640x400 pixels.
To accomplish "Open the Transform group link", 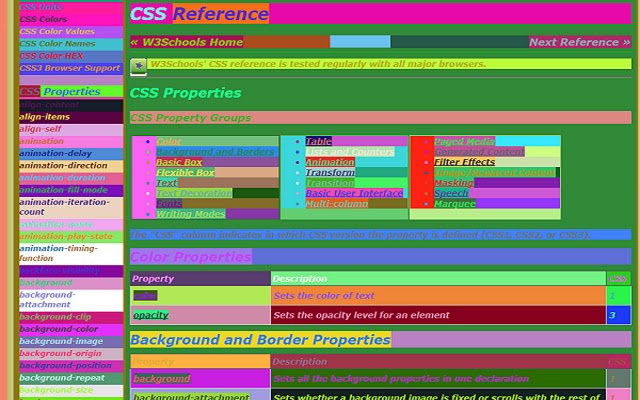I will pyautogui.click(x=330, y=172).
